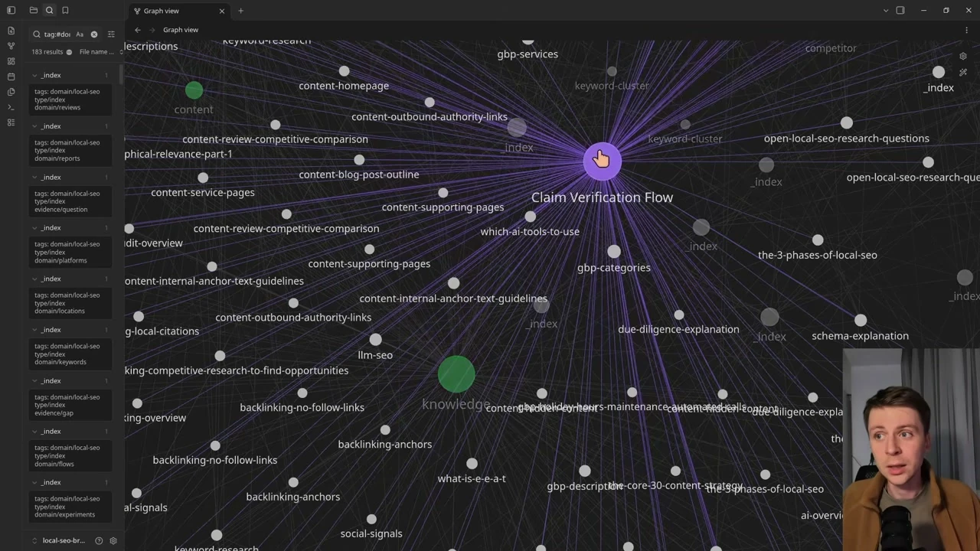Open today's daily note calendar icon
Viewport: 980px width, 551px height.
pos(11,77)
